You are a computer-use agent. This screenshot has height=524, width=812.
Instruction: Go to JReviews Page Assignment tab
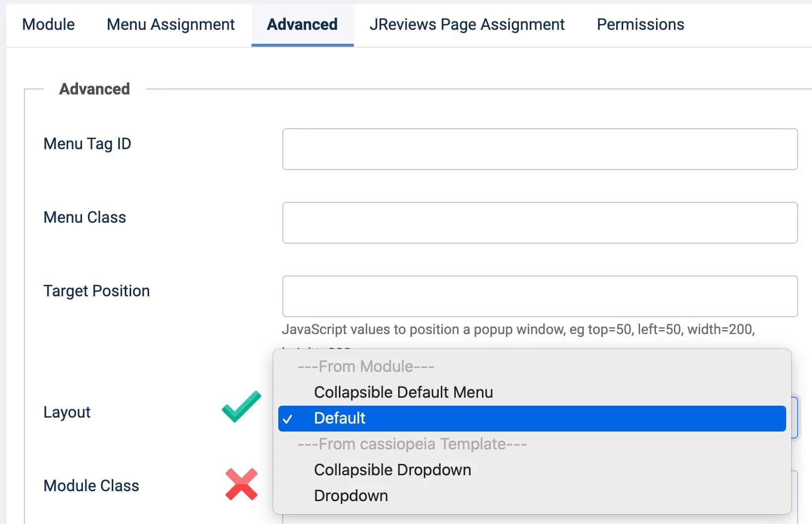pos(467,24)
